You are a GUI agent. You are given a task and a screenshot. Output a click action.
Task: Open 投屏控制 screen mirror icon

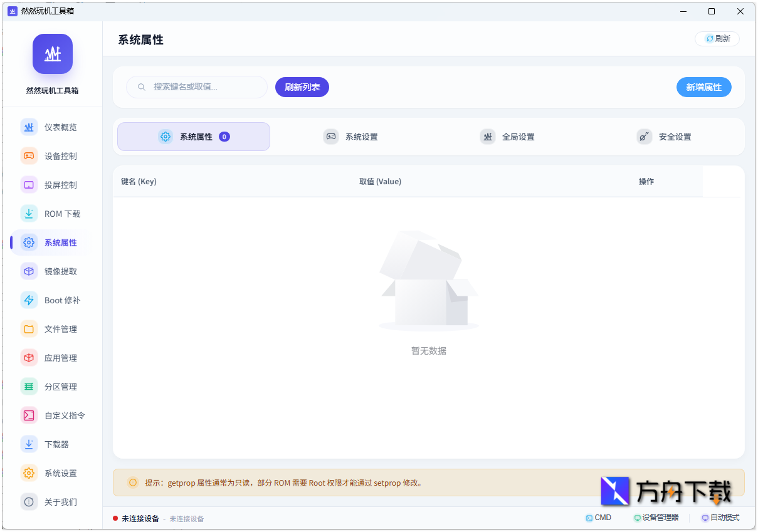[x=29, y=185]
